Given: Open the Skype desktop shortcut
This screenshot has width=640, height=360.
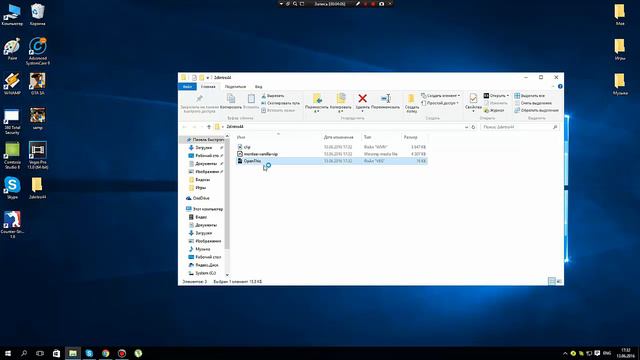Looking at the screenshot, I should click(x=12, y=188).
